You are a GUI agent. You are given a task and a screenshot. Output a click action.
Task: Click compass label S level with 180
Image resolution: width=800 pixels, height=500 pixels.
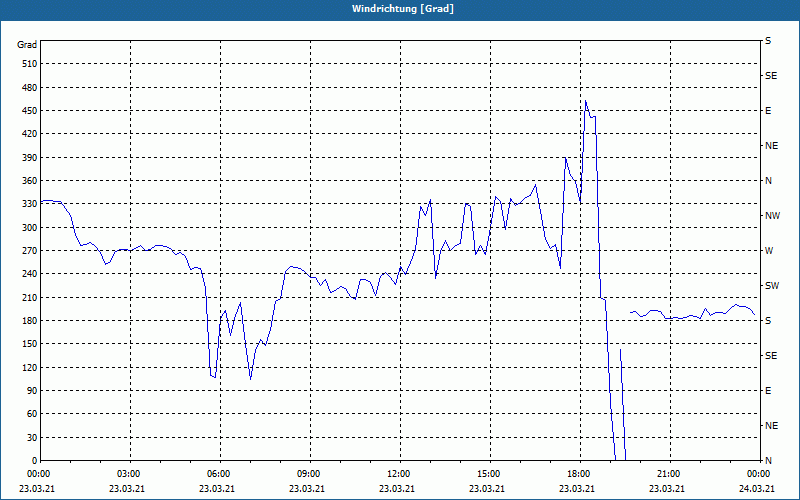[768, 321]
